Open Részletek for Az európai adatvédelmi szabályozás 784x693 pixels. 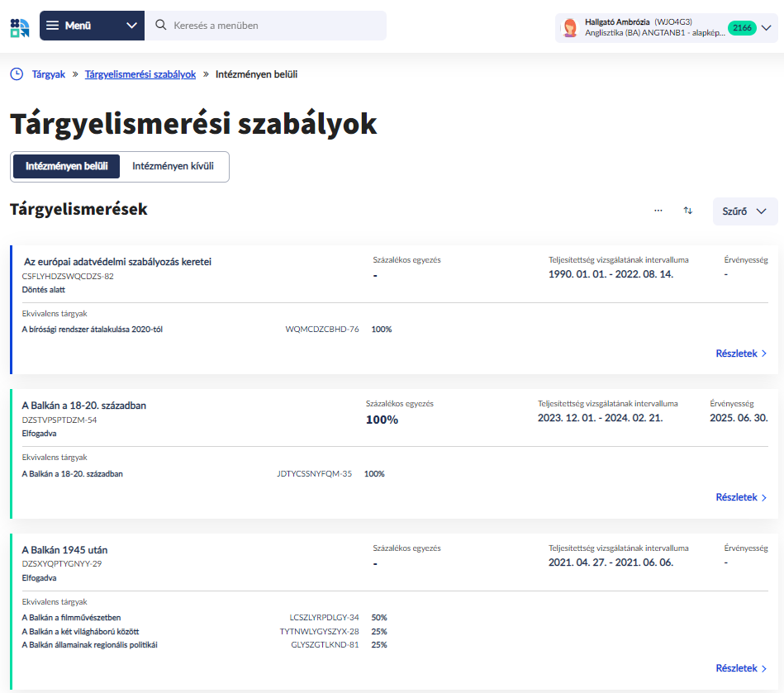[741, 354]
